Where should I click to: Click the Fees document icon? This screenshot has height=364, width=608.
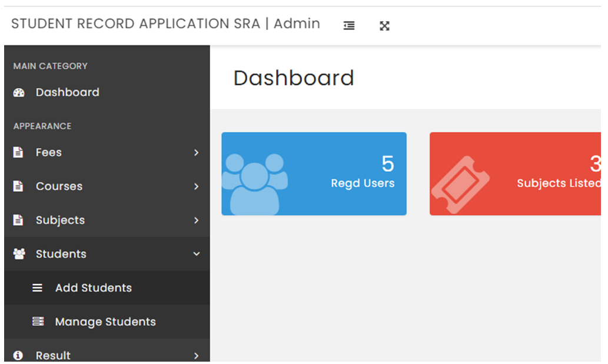(18, 152)
